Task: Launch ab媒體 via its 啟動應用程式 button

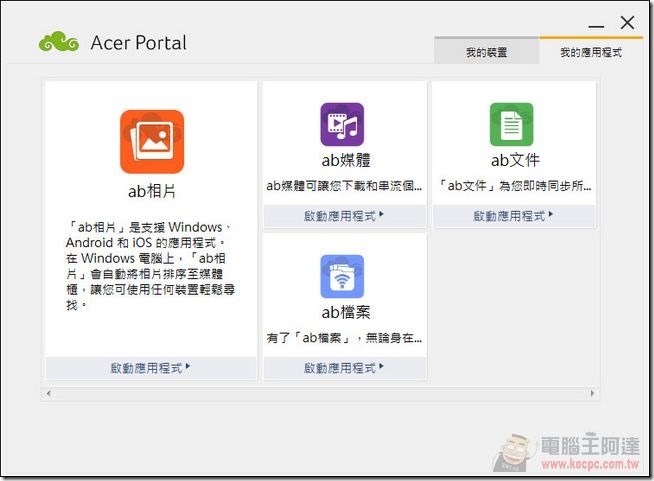Action: 345,216
